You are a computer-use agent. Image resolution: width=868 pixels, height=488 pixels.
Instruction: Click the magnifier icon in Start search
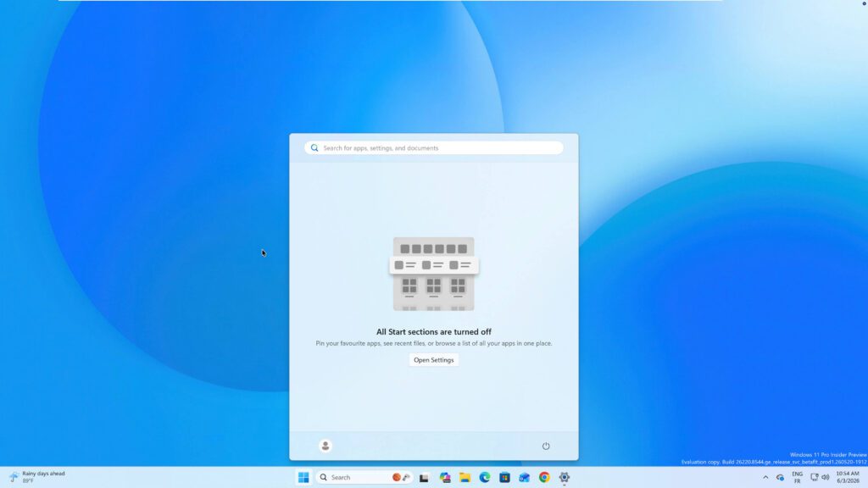tap(314, 147)
